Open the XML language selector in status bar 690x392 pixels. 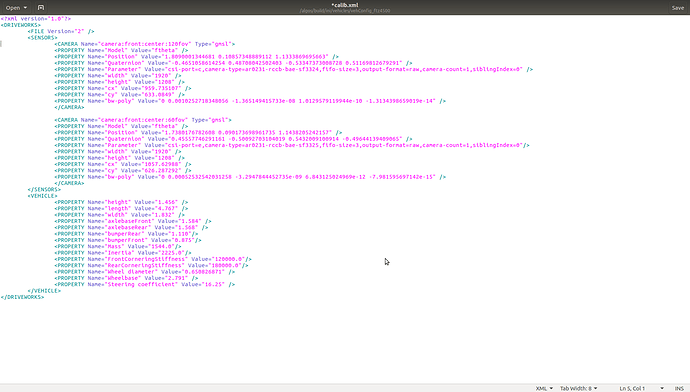[x=544, y=388]
